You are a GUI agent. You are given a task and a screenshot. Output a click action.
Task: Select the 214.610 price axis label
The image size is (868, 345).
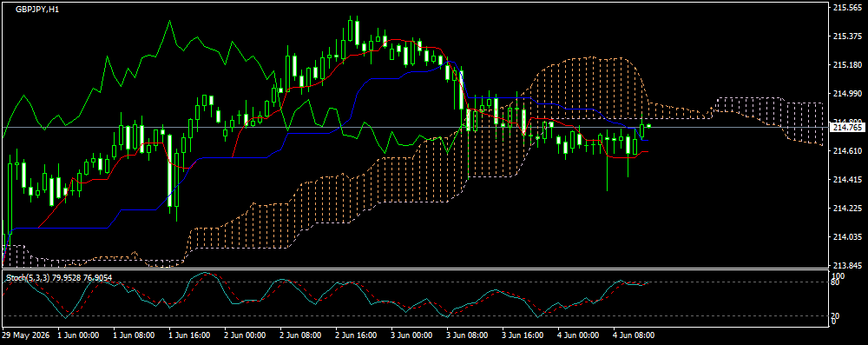click(847, 151)
